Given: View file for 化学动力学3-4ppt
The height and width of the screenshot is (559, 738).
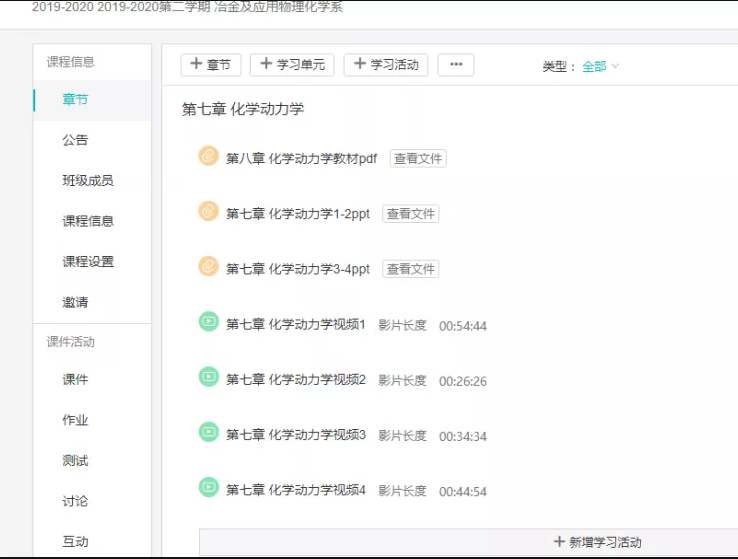Looking at the screenshot, I should tap(411, 269).
